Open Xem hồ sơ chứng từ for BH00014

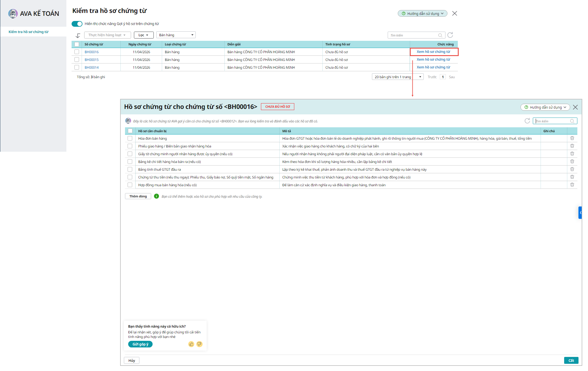[x=433, y=67]
